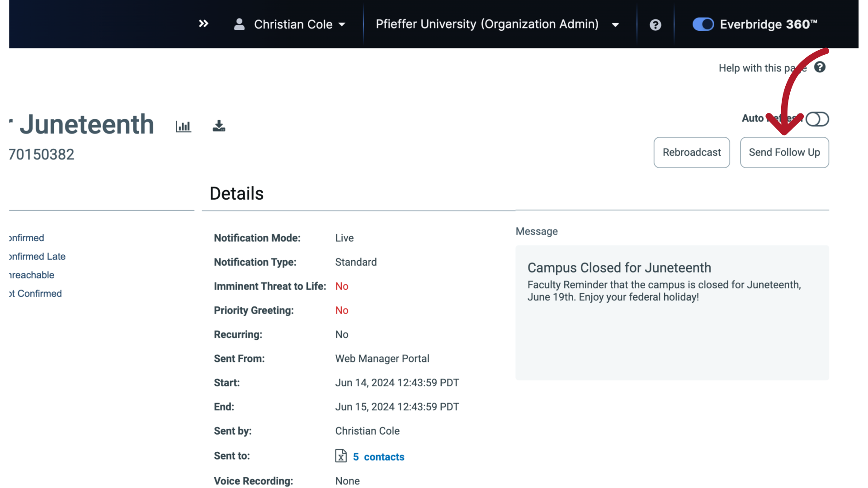Screen dimensions: 868x488
Task: Click the Excel export icon beside Sent to
Action: [x=341, y=456]
